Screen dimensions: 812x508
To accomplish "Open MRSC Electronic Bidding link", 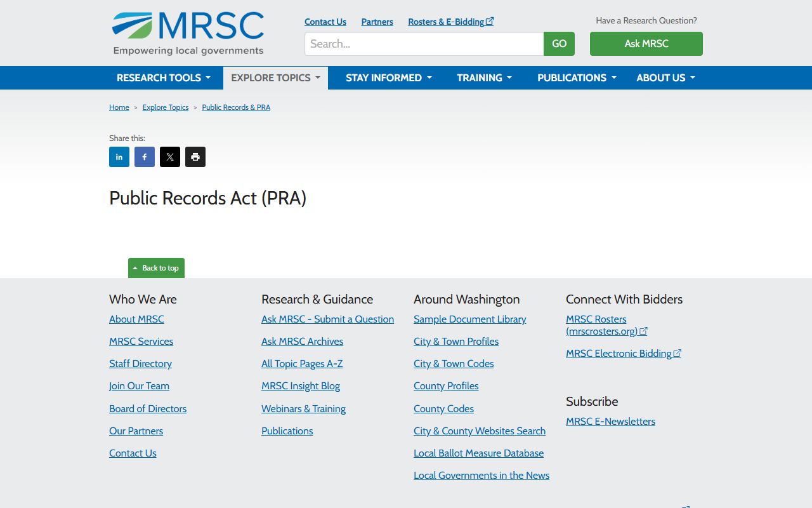I will 624,354.
